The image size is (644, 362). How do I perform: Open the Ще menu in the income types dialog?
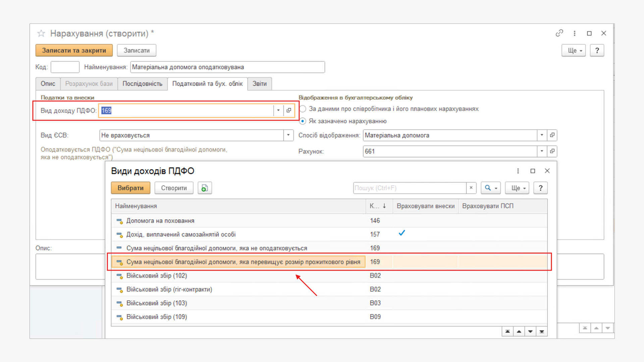pyautogui.click(x=518, y=188)
